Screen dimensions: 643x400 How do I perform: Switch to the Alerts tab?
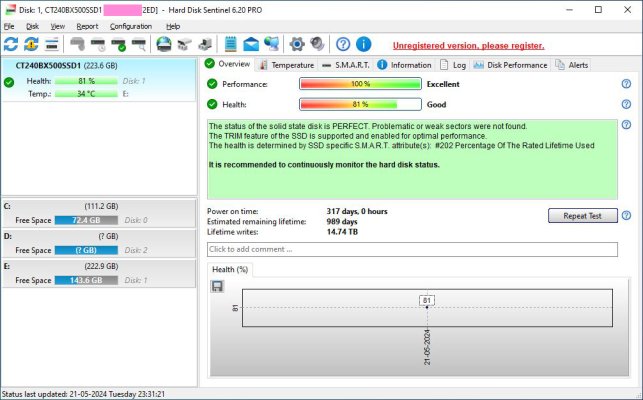click(x=572, y=65)
